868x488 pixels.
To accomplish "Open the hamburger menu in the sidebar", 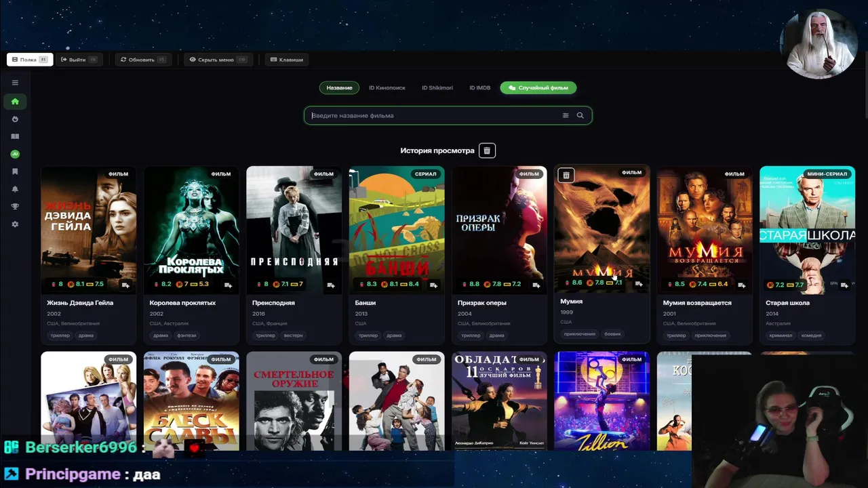I will pos(15,83).
